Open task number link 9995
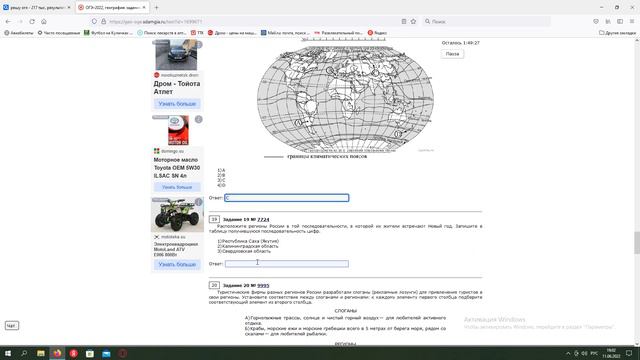Viewport: 640px width, 360px height. pyautogui.click(x=263, y=286)
